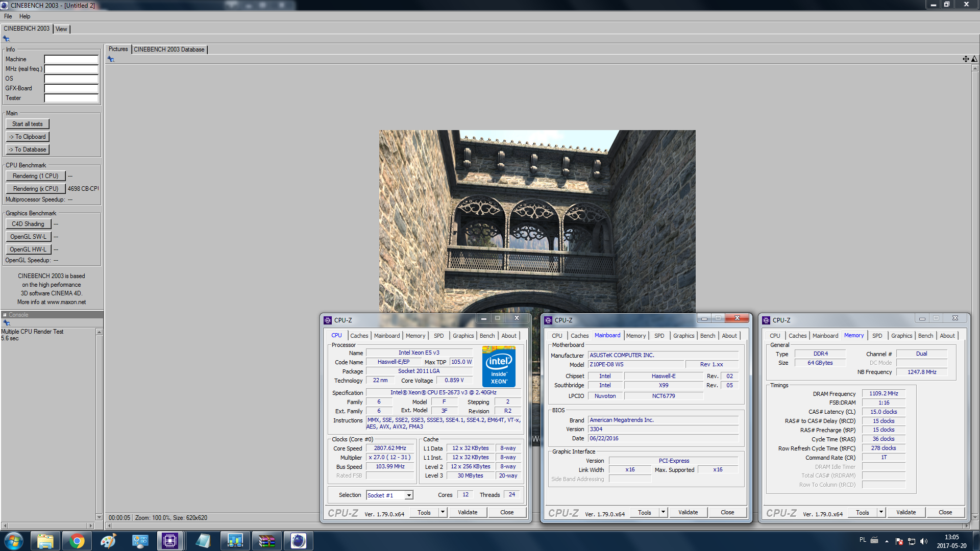
Task: Open WinRAR from the taskbar
Action: (266, 541)
